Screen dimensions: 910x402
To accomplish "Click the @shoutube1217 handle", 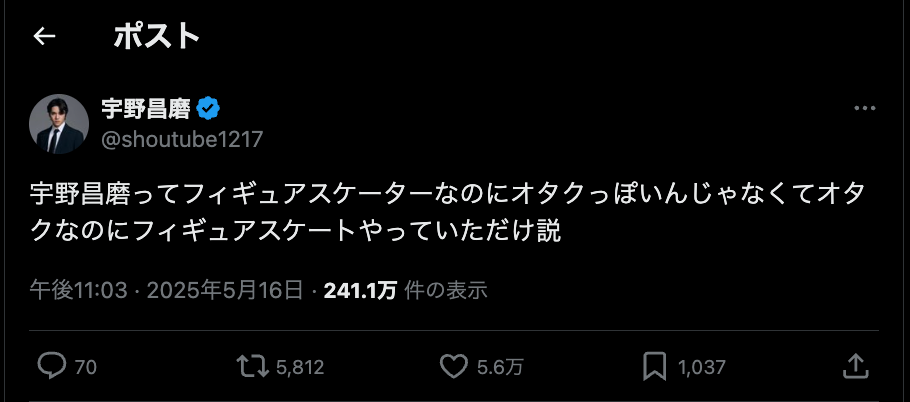I will [182, 139].
